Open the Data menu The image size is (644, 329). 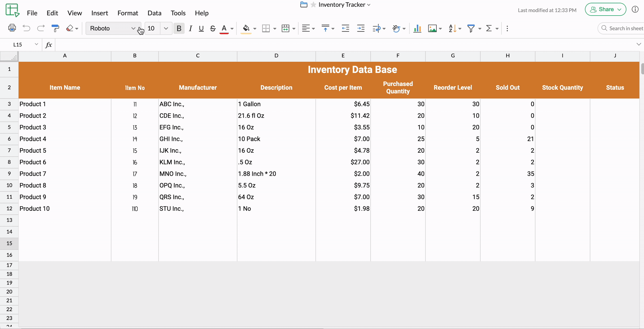click(x=154, y=13)
